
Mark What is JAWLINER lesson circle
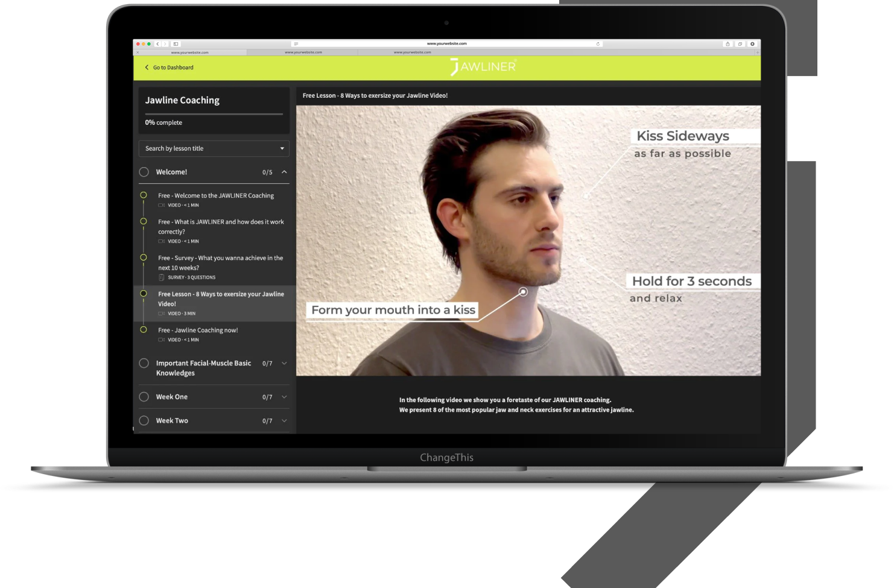[x=144, y=221]
